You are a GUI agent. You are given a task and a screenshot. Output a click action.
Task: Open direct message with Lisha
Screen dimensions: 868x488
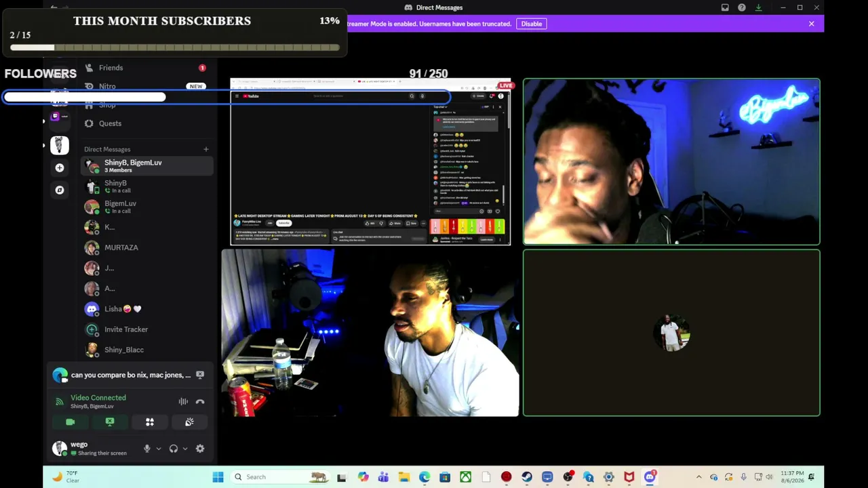coord(147,308)
